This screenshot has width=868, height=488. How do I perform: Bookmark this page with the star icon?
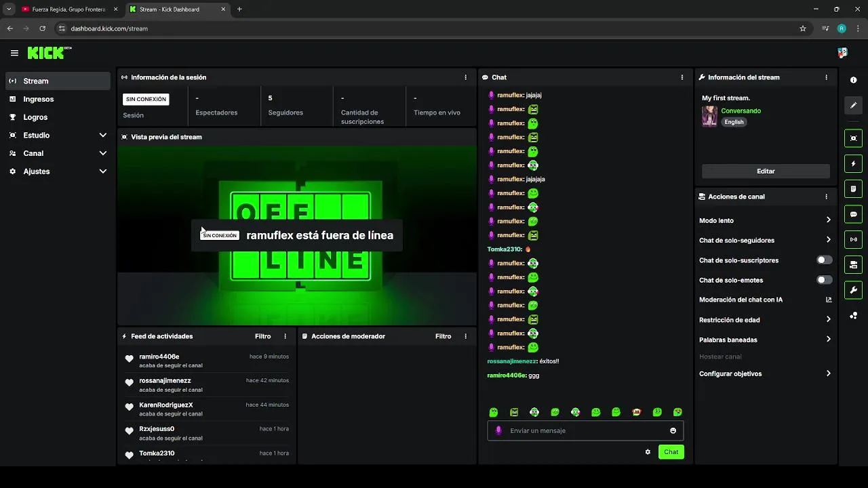803,28
